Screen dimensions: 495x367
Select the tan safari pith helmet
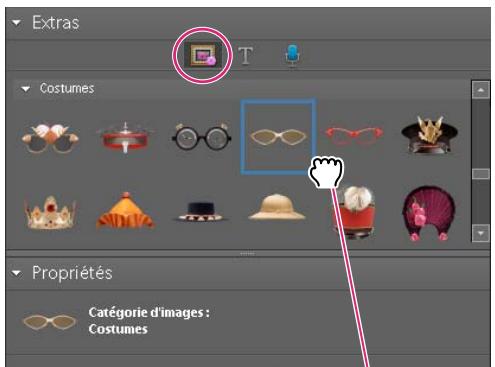(277, 207)
